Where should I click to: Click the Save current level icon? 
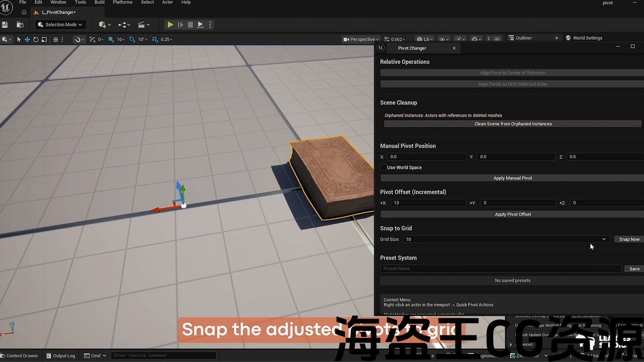point(5,25)
